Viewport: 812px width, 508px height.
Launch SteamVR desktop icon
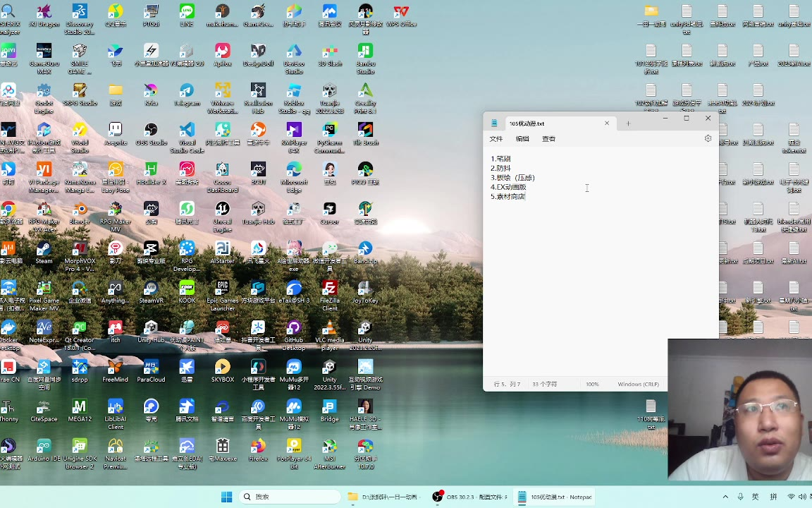(x=152, y=292)
